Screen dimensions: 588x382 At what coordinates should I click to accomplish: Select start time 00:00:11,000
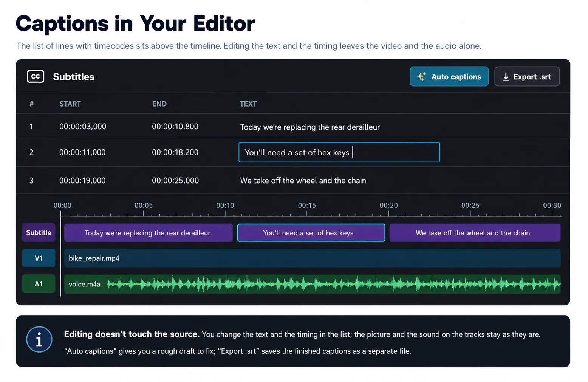coord(82,152)
